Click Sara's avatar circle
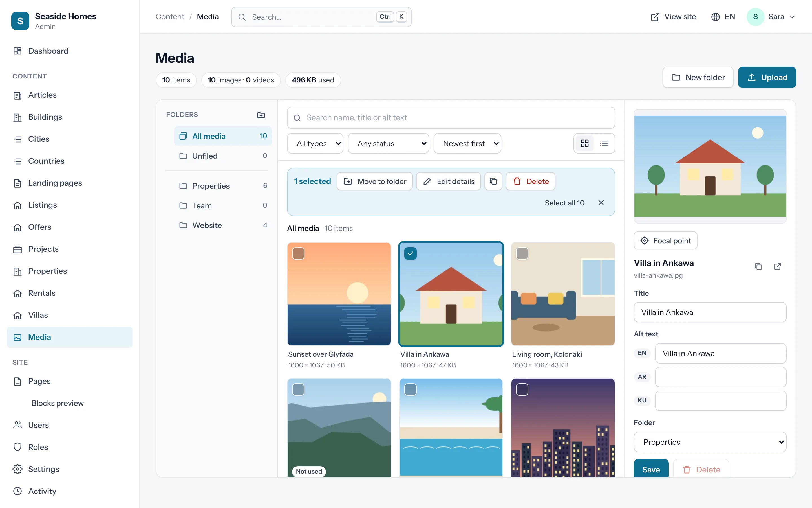This screenshot has width=812, height=508. pyautogui.click(x=755, y=17)
